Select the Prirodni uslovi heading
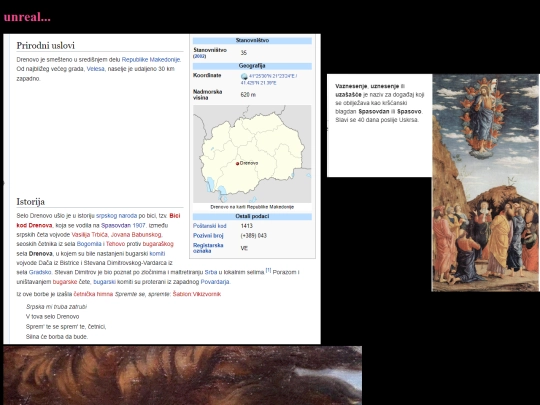This screenshot has height=405, width=540. 45,45
